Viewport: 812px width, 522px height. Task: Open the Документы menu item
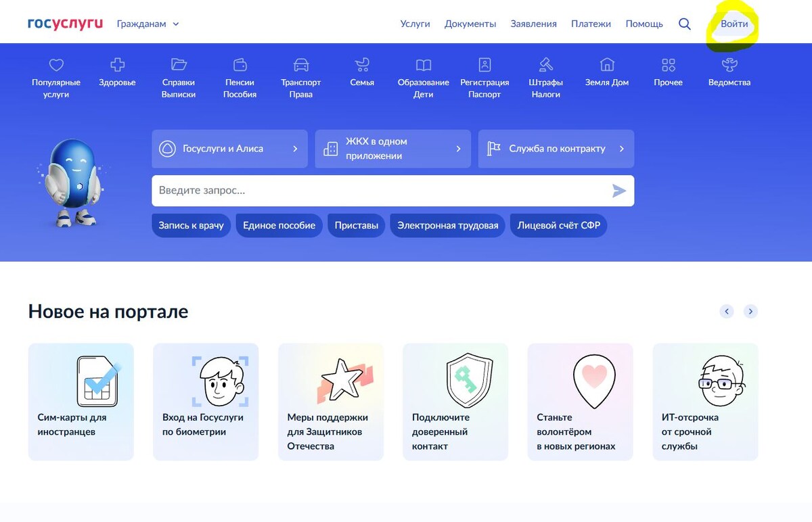point(470,24)
